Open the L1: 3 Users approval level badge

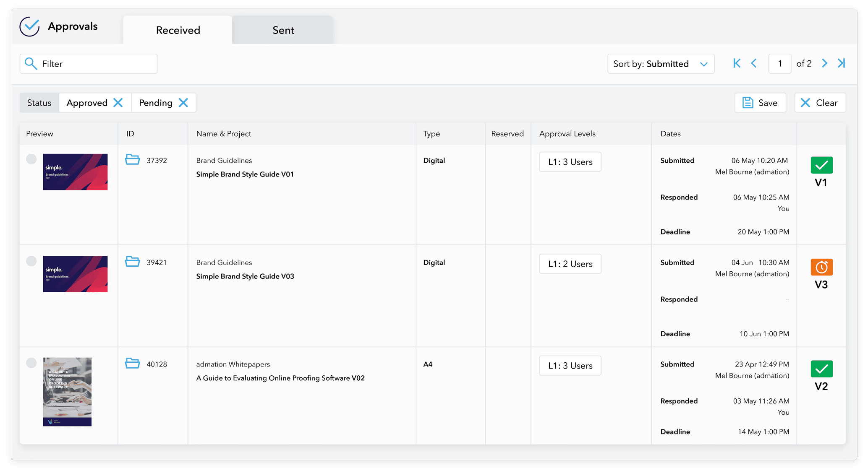(570, 161)
